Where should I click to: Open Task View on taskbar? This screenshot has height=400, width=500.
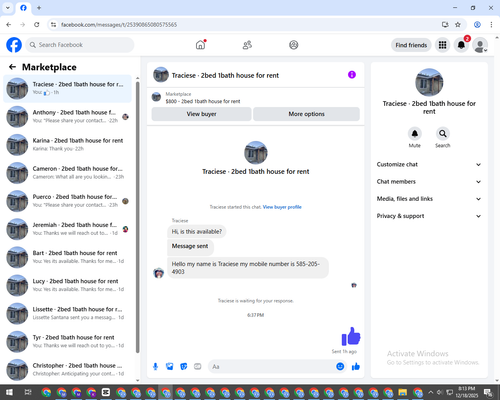point(28,392)
